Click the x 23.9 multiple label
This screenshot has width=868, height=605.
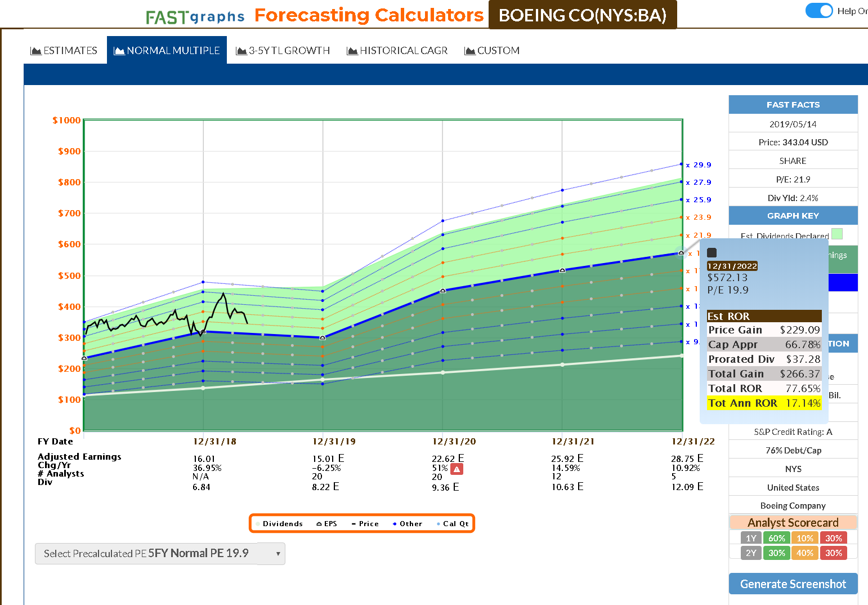[699, 217]
